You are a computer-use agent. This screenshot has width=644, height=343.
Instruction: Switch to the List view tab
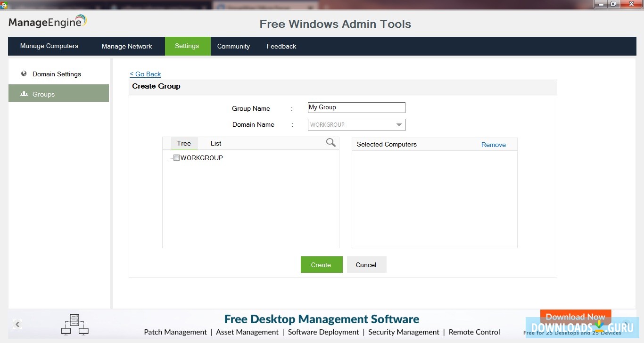click(x=216, y=143)
